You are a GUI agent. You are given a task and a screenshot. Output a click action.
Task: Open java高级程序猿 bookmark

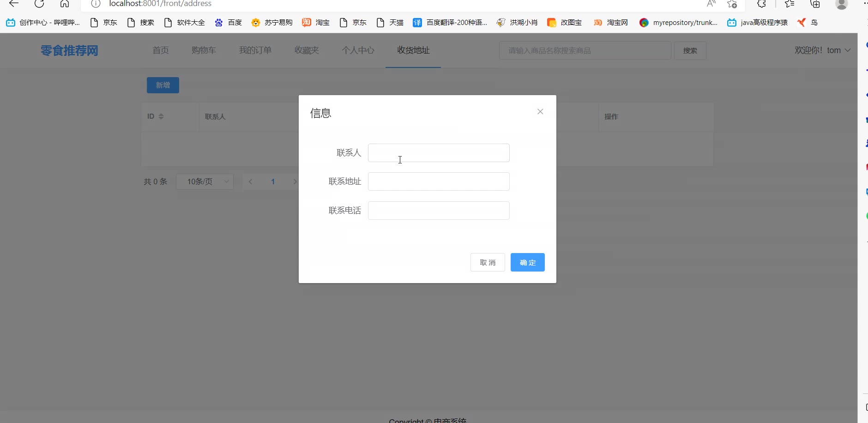click(758, 23)
